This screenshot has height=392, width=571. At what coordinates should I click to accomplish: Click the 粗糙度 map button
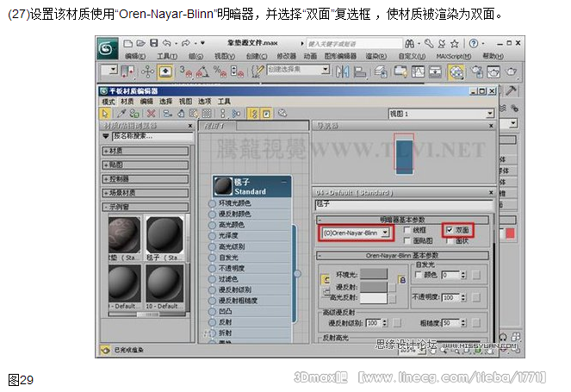tap(476, 323)
